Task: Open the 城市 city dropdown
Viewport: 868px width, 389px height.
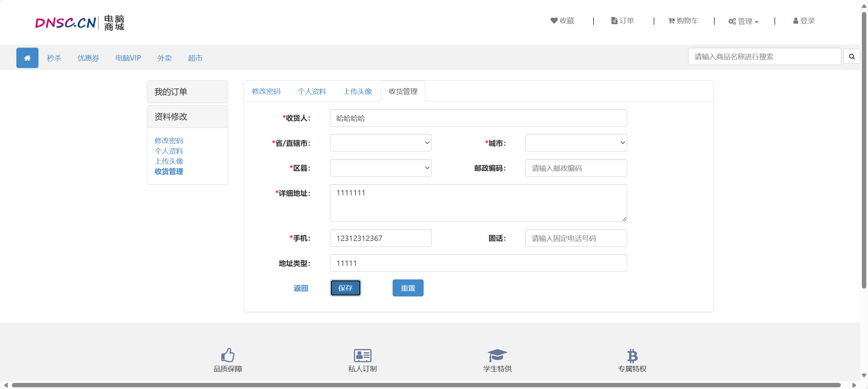Action: click(x=576, y=143)
